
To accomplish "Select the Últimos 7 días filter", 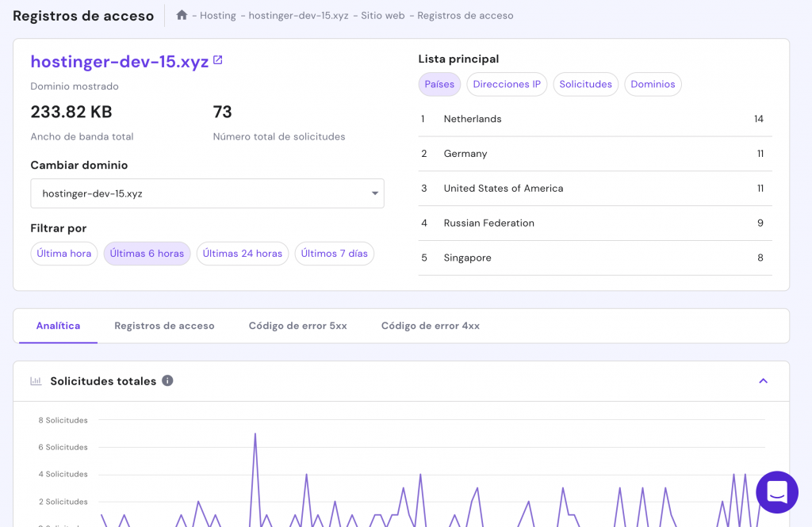I will (335, 254).
